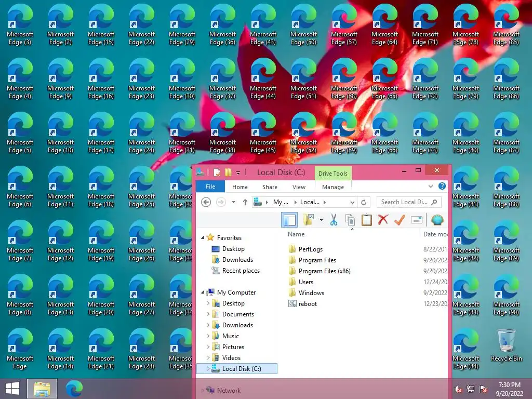Image resolution: width=532 pixels, height=399 pixels.
Task: Select Microsoft Edge (90) desktop shortcut
Action: pos(506,295)
